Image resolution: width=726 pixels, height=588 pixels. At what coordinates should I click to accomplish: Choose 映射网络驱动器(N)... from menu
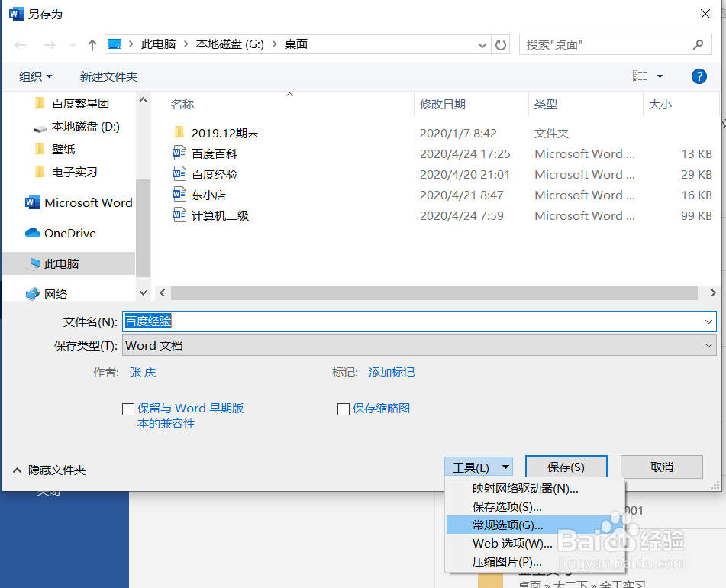[x=535, y=489]
